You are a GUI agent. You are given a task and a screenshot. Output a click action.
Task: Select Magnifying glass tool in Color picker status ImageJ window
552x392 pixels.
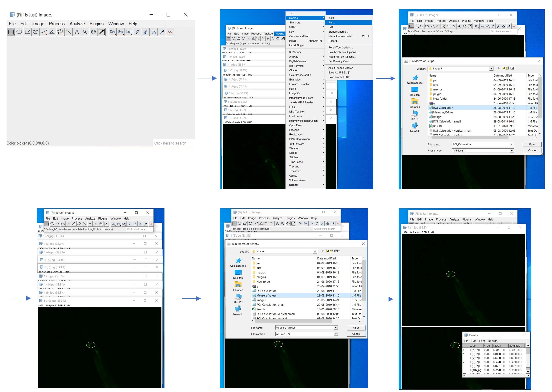tap(85, 32)
